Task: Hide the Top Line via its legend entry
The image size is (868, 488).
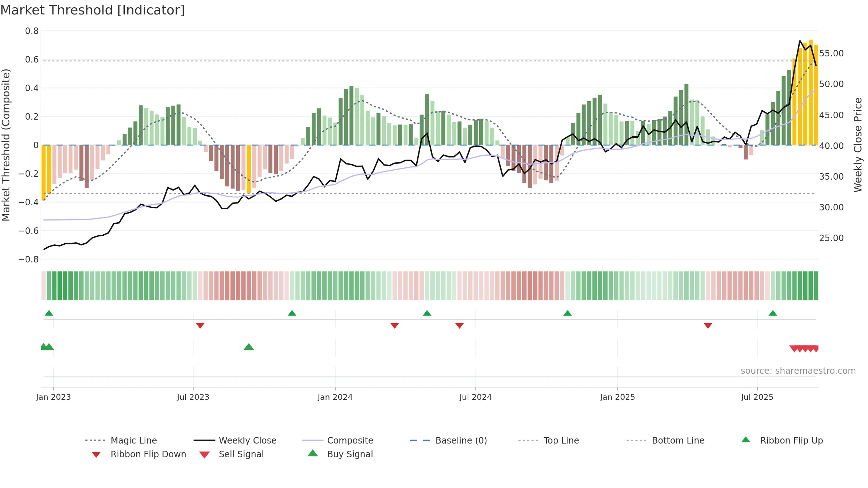Action: [549, 440]
